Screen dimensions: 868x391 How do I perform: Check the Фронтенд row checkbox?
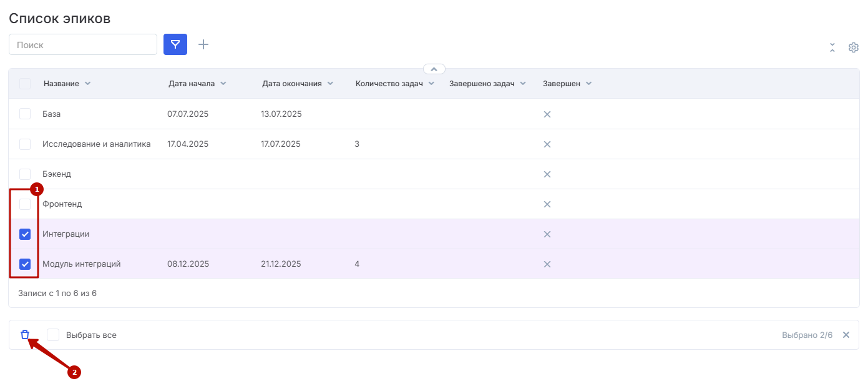pos(25,204)
